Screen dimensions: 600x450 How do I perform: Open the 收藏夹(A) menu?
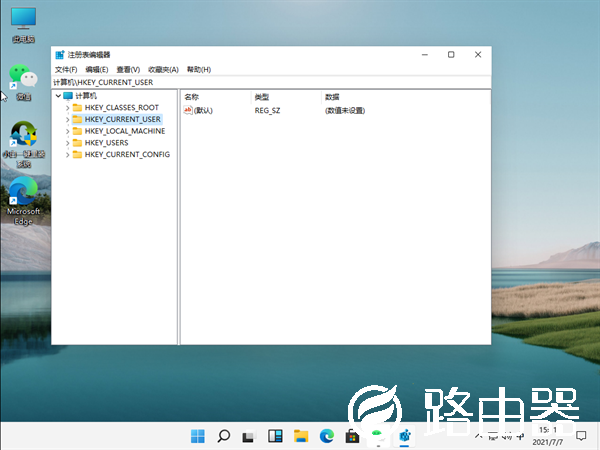pos(163,69)
